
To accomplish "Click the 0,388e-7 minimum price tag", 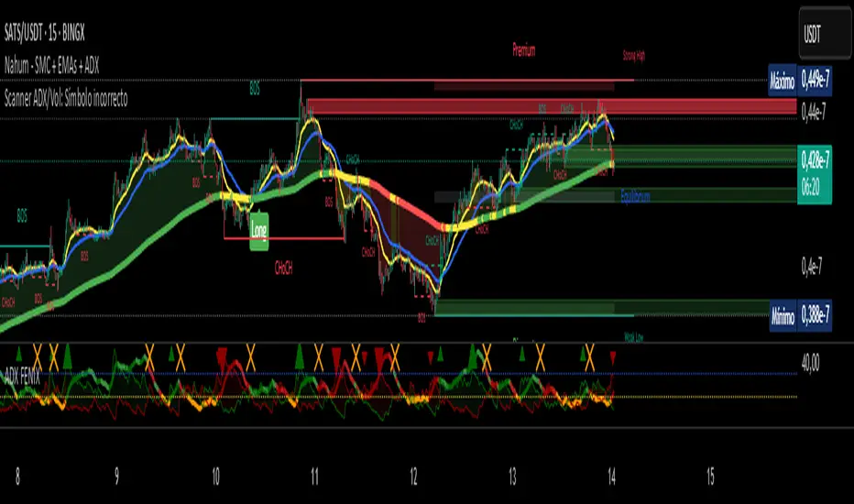I will [x=815, y=316].
